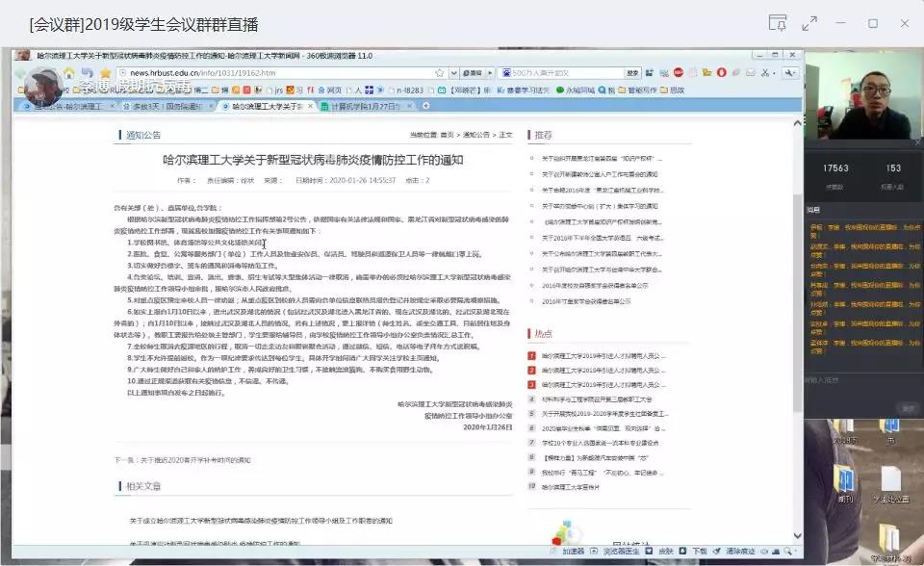Click the 下一条 2020春开学补考 notice link
This screenshot has height=566, width=924.
click(183, 460)
